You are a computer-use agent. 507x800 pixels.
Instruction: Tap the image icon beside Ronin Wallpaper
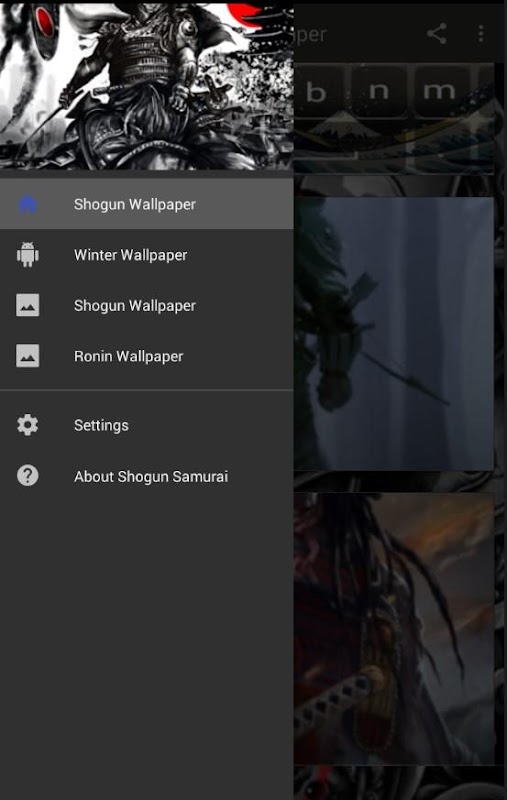[x=28, y=356]
